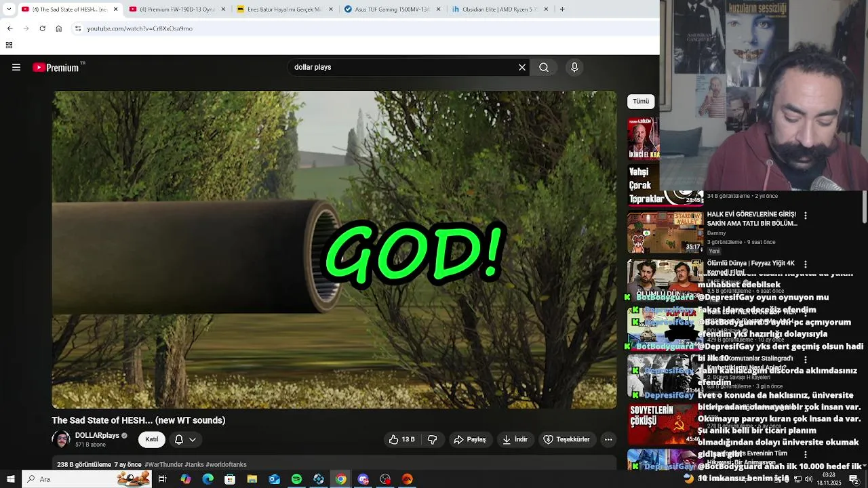
Task: Start voice search with the microphone
Action: pyautogui.click(x=574, y=67)
